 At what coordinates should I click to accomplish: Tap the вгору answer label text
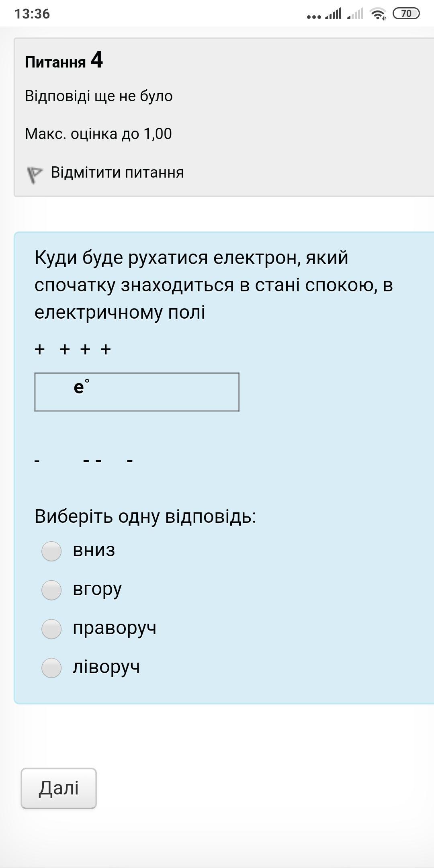click(97, 590)
